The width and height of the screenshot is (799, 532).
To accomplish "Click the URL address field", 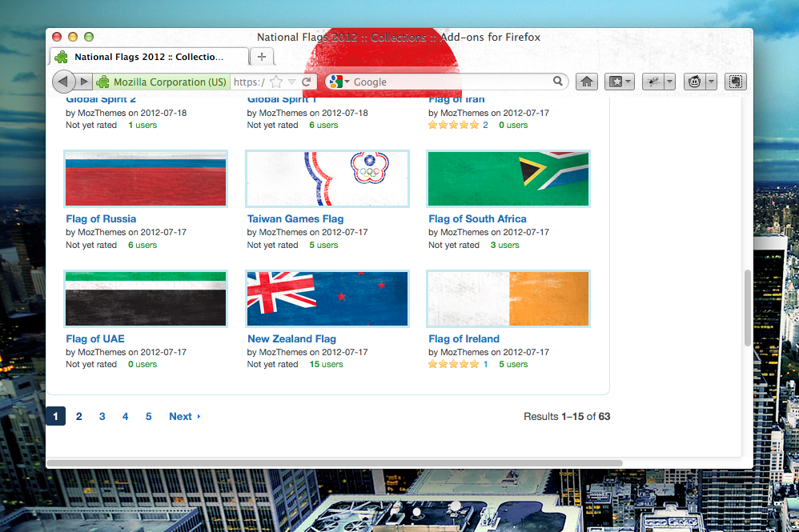I will (x=249, y=82).
